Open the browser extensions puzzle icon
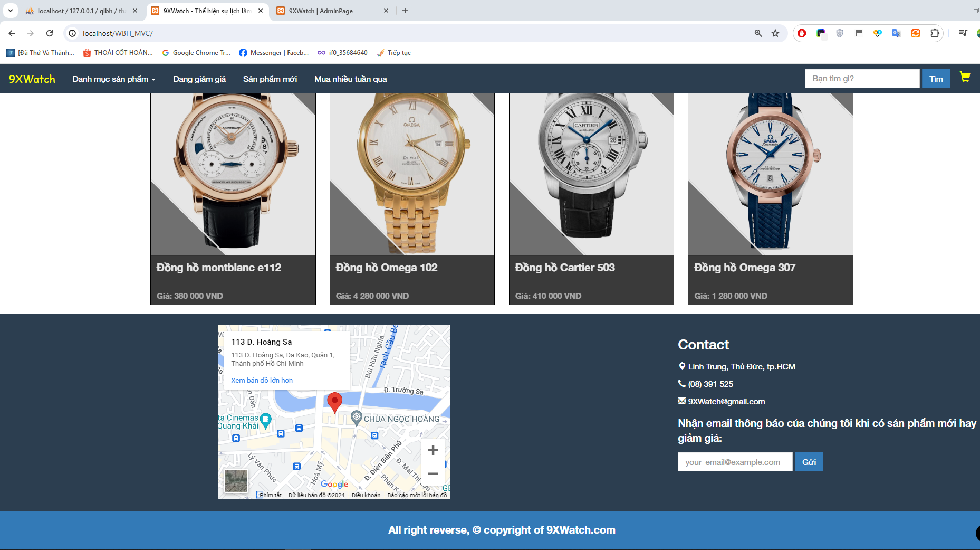The width and height of the screenshot is (980, 550). 935,33
